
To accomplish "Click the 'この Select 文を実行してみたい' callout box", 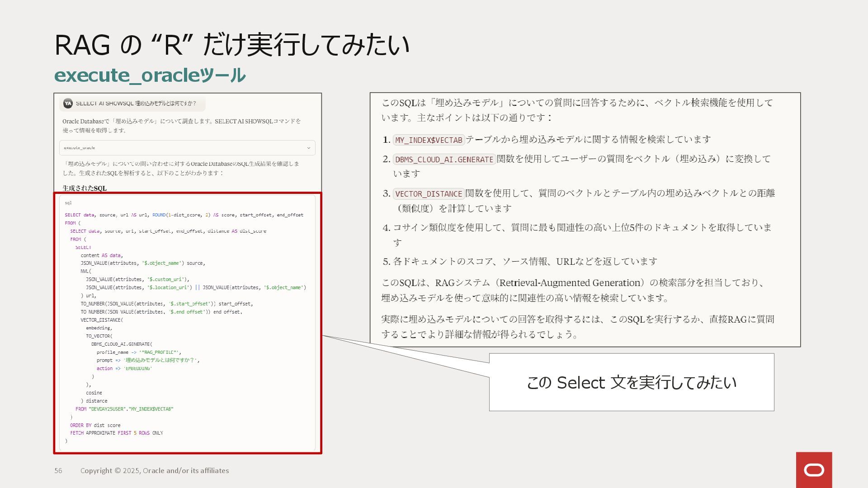I will click(631, 382).
